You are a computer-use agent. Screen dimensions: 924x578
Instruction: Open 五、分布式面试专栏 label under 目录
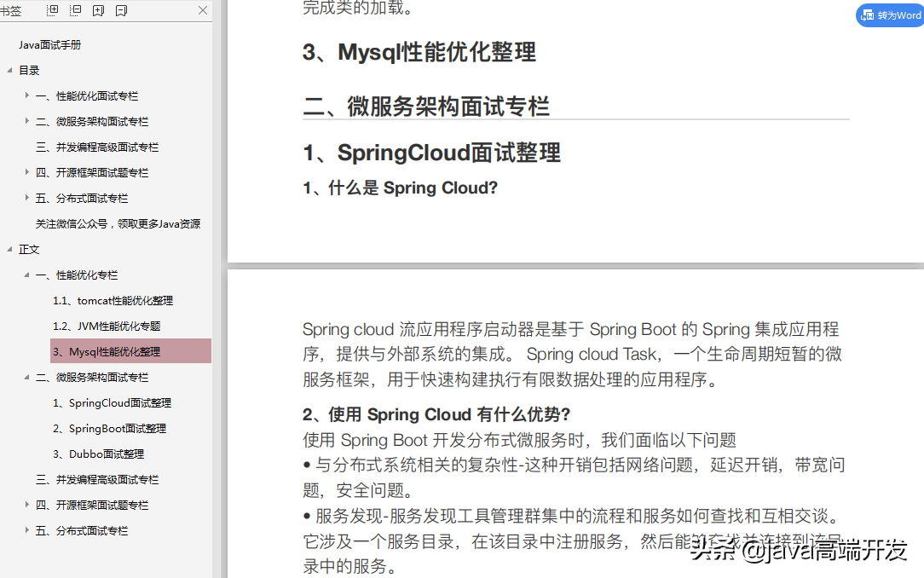pos(81,198)
